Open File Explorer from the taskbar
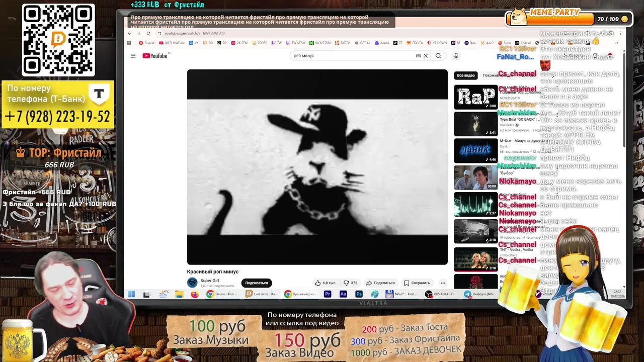Viewport: 644px width, 362px height. click(x=179, y=294)
